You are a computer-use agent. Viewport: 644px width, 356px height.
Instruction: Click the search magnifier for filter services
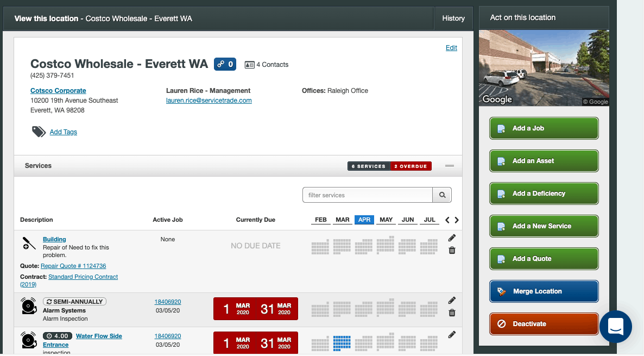coord(442,195)
